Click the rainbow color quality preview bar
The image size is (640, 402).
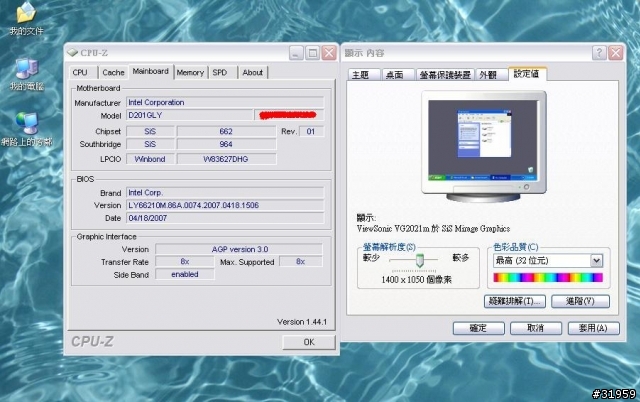pyautogui.click(x=548, y=278)
